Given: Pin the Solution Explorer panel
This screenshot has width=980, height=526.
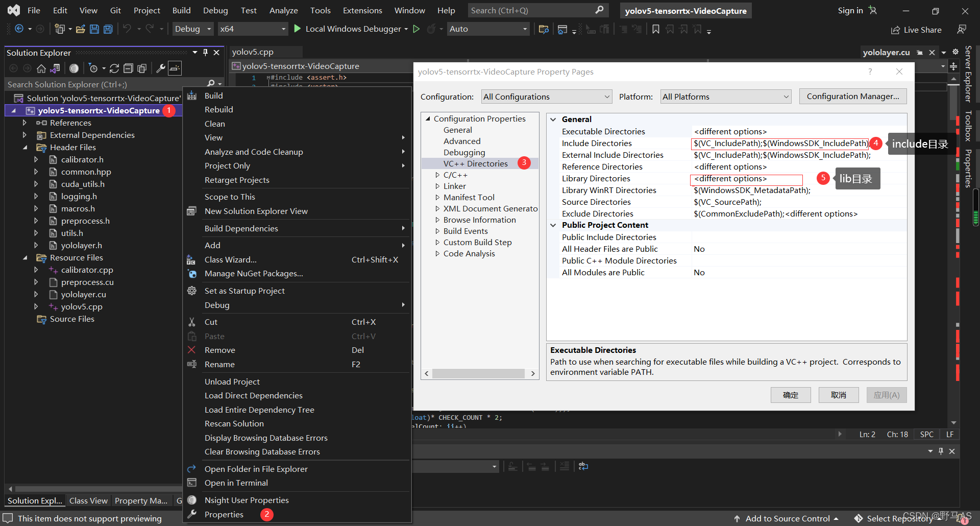Looking at the screenshot, I should 206,52.
